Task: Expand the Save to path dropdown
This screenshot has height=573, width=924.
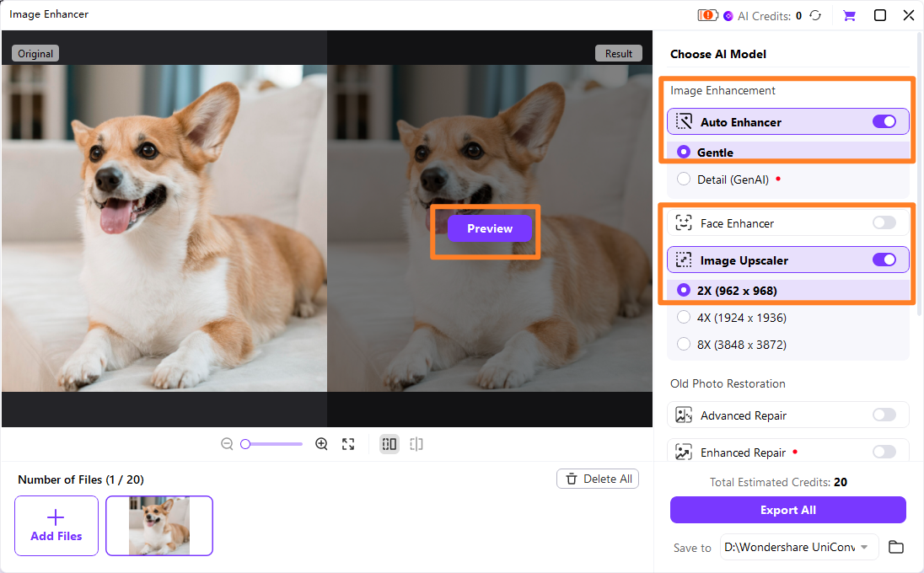Action: pos(864,547)
